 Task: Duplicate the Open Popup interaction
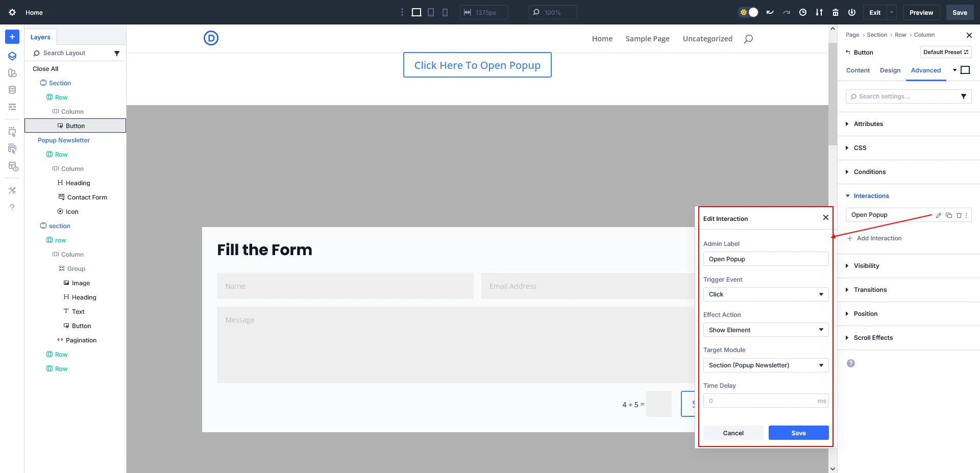click(x=949, y=215)
